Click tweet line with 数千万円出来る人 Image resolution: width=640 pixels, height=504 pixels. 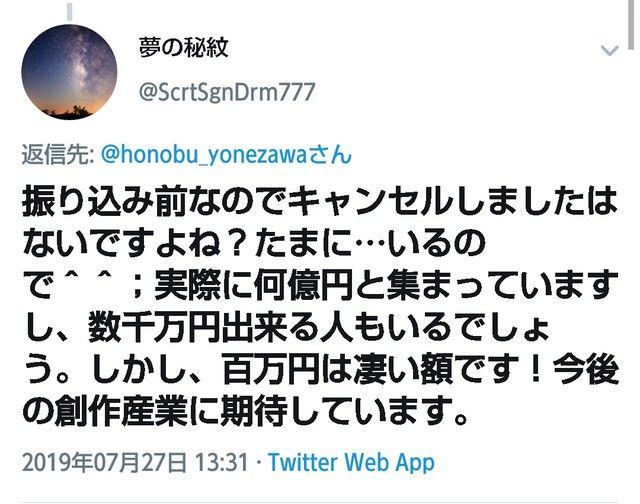[288, 328]
